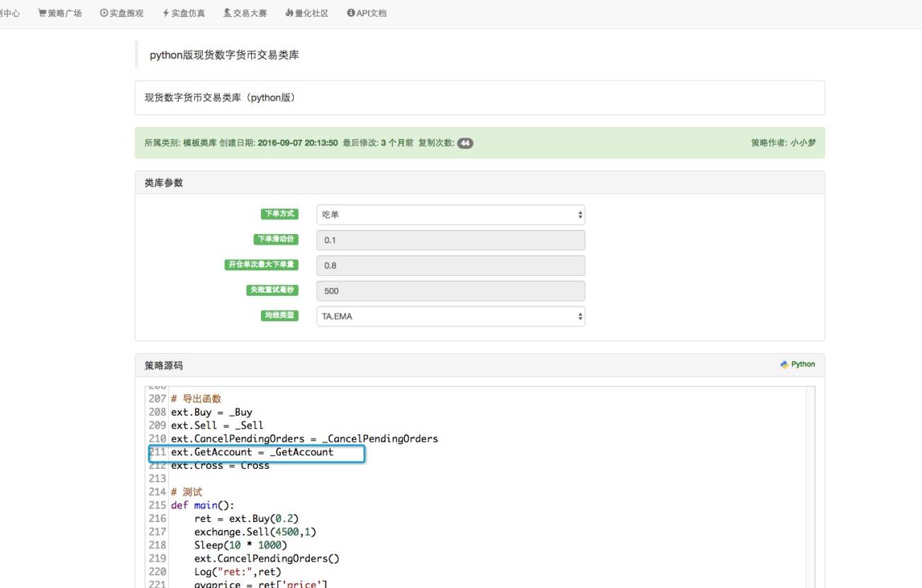922x588 pixels.
Task: Open 策略广场 in the top navigation
Action: [60, 13]
